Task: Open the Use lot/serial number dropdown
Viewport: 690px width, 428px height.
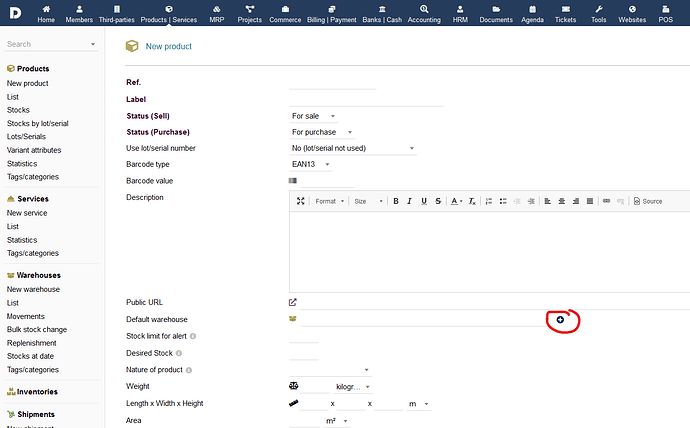Action: point(353,148)
